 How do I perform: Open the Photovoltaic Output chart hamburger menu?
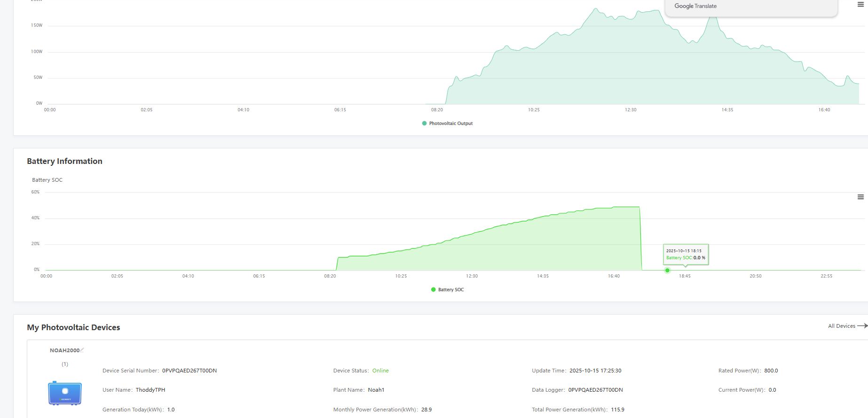click(860, 5)
